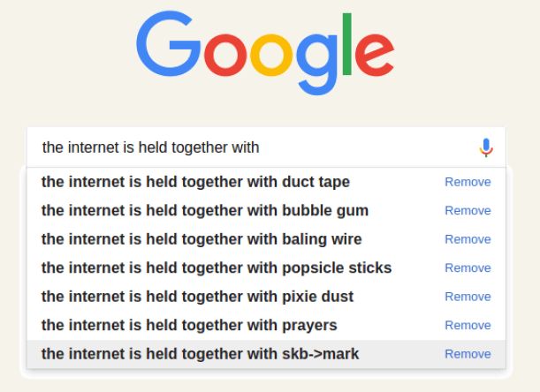Pick the "prayers" suggestion
This screenshot has width=540, height=392.
pos(189,325)
